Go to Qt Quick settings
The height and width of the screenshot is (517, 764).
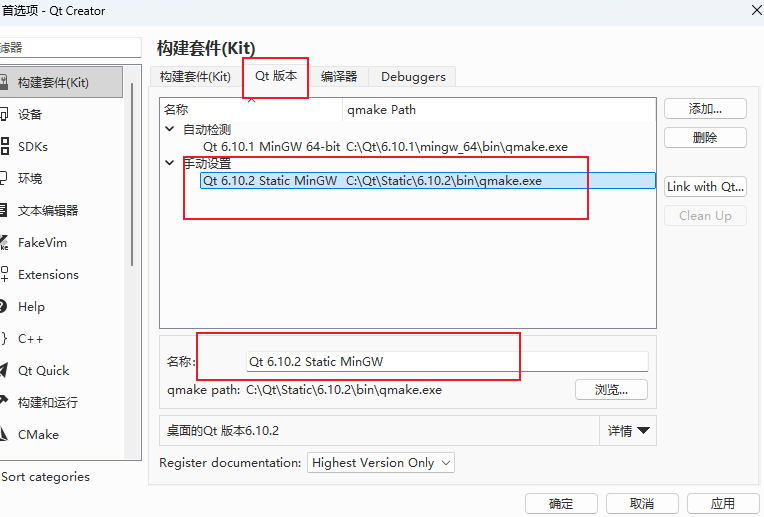(44, 370)
